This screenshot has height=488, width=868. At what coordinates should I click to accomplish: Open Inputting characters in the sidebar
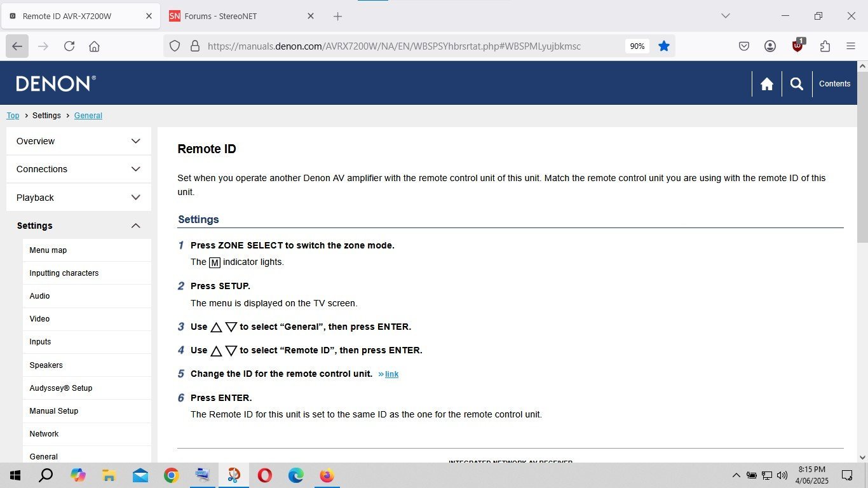click(87, 273)
